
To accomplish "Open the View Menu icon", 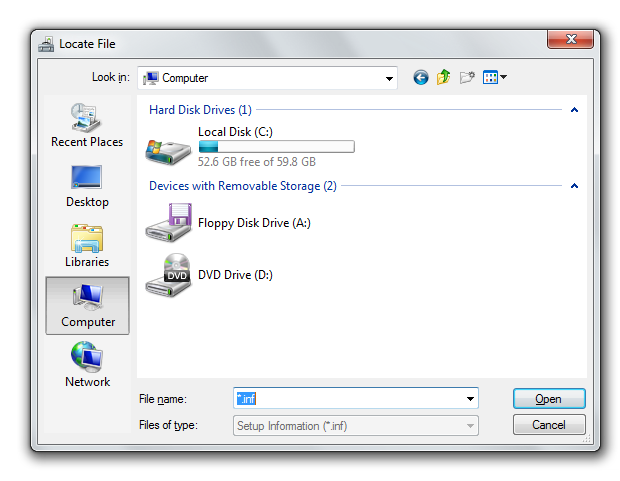I will tap(490, 77).
